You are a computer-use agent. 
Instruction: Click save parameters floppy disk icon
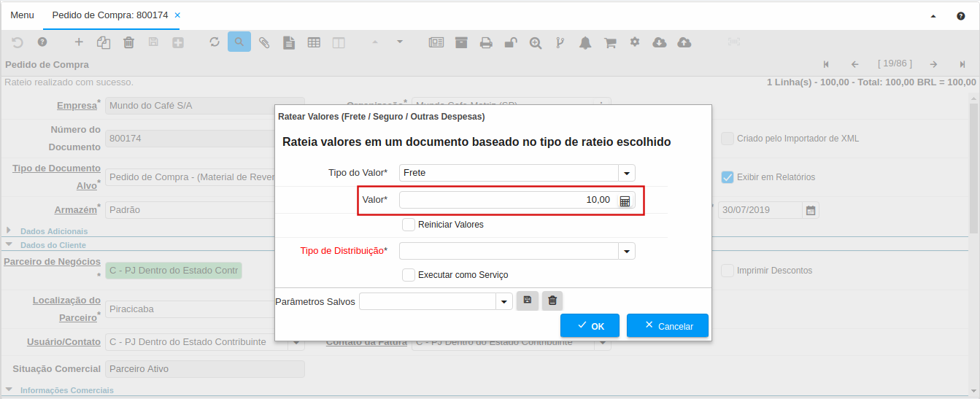527,301
